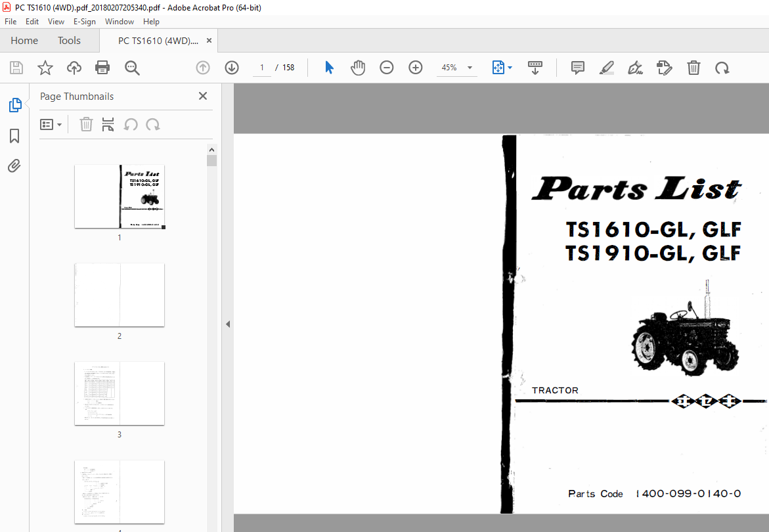Open the Sign document pen tool
The image size is (769, 532).
tap(635, 68)
